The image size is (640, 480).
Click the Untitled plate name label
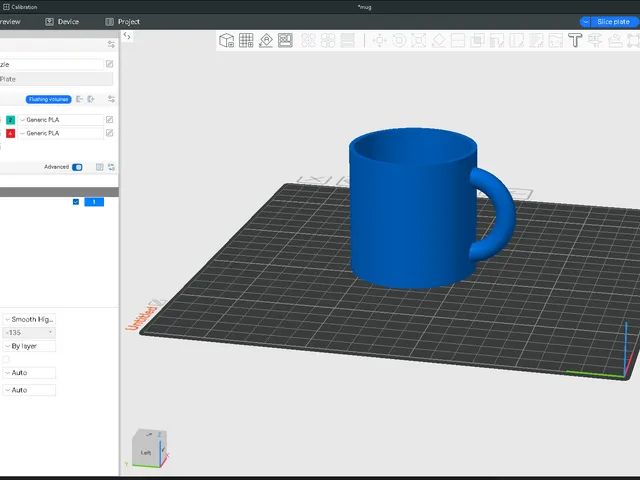tap(142, 318)
